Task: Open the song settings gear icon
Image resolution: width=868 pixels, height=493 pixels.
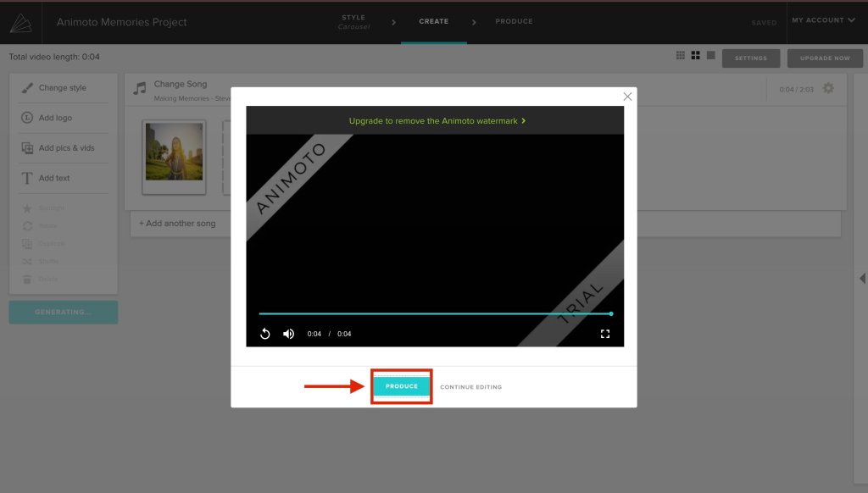Action: tap(828, 88)
